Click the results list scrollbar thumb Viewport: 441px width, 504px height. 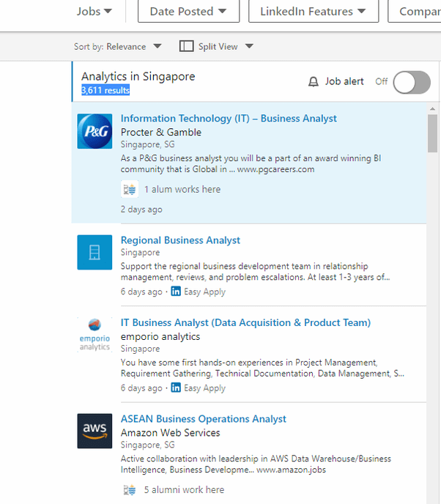coord(432,133)
